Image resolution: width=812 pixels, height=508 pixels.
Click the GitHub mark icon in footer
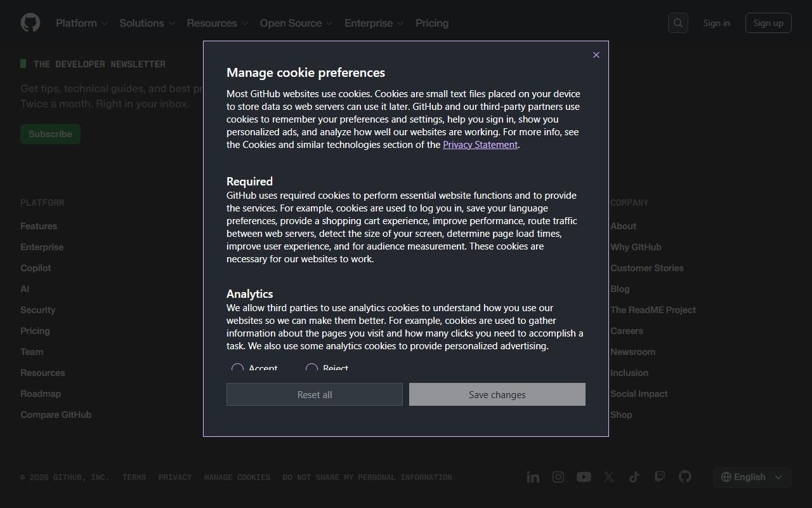pos(685,477)
